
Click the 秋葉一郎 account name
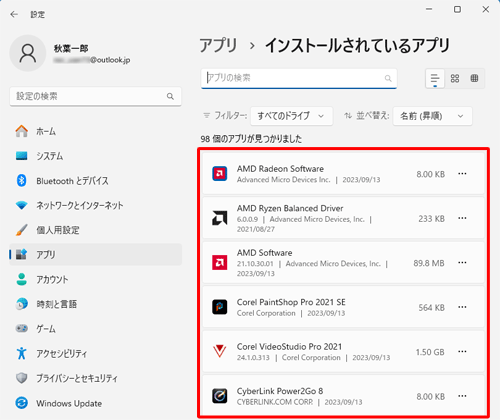71,49
